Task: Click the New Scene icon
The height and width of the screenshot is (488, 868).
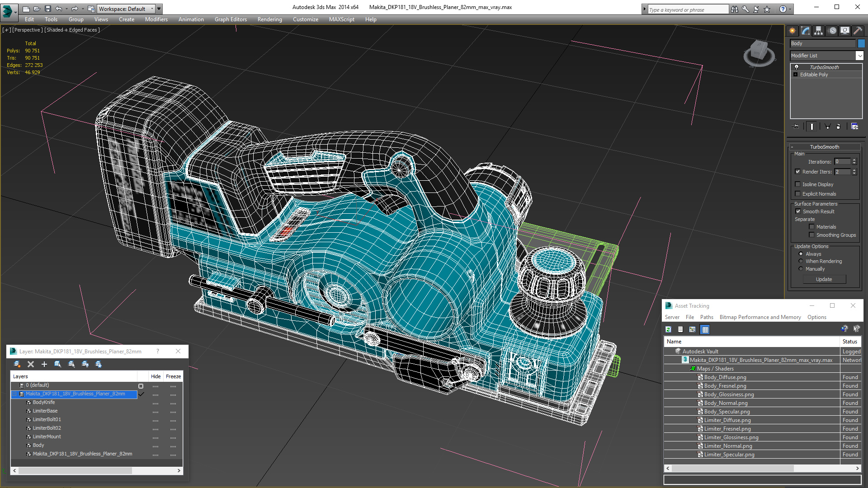Action: click(x=26, y=9)
